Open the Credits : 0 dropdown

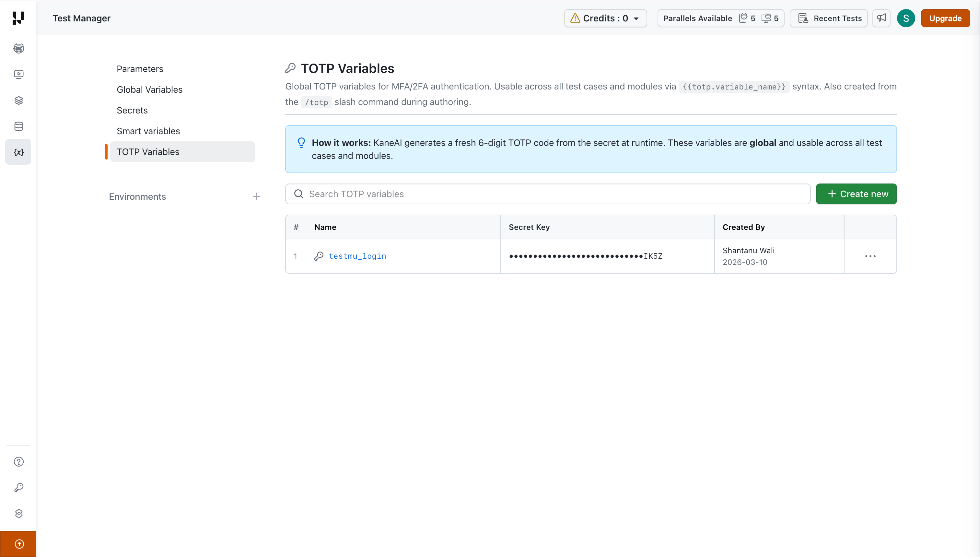(x=605, y=18)
